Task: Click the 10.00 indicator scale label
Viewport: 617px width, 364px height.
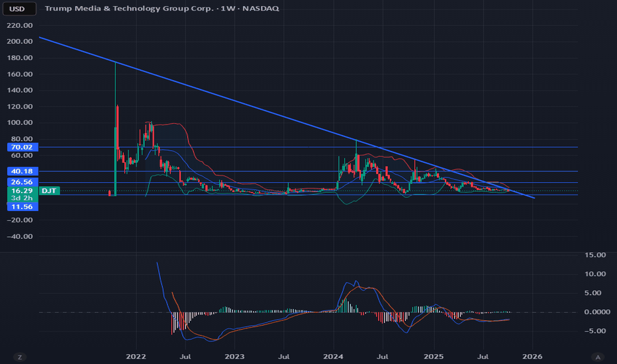Action: 595,274
